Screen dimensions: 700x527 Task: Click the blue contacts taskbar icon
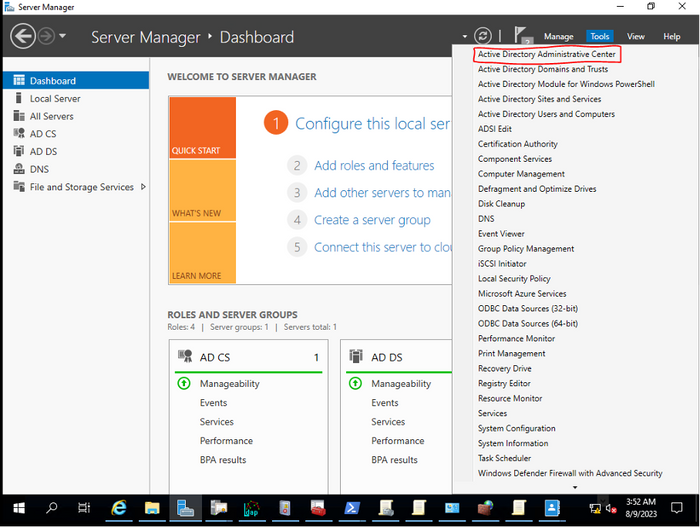[552, 508]
